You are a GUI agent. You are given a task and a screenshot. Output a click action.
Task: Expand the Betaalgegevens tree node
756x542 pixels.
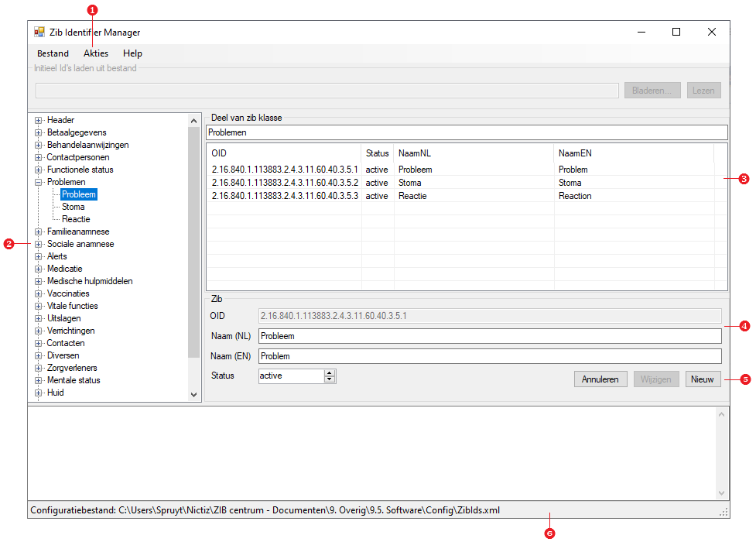[38, 132]
